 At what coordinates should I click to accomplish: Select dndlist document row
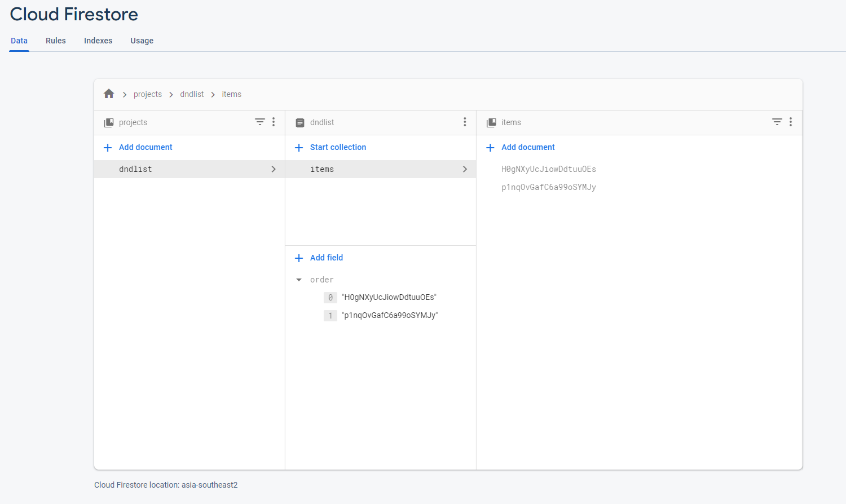pyautogui.click(x=190, y=169)
